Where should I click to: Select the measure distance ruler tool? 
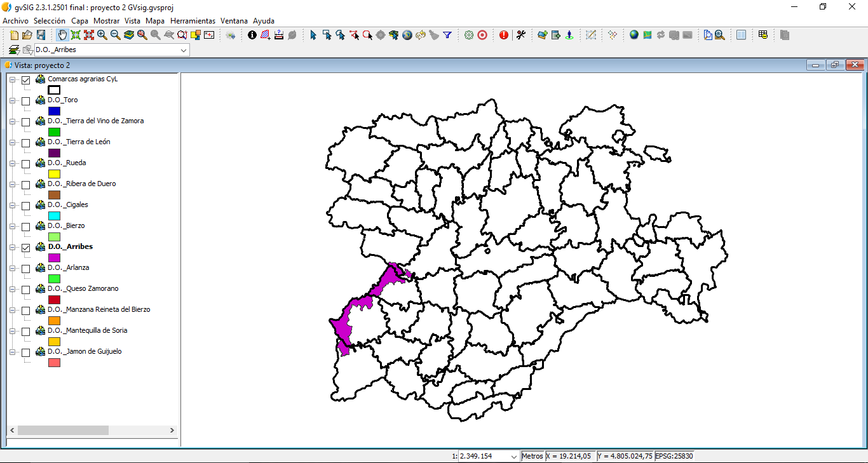(x=279, y=35)
